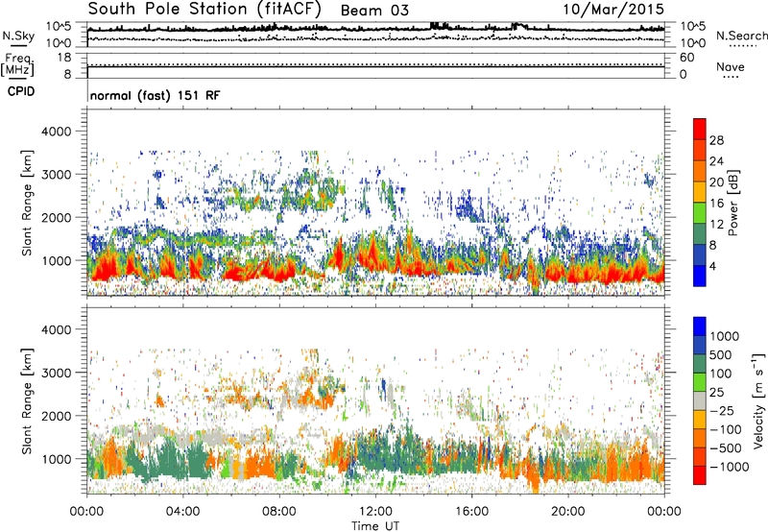Viewport: 768px width, 532px height.
Task: Click the '12:00' time tick label
Action: pyautogui.click(x=375, y=512)
